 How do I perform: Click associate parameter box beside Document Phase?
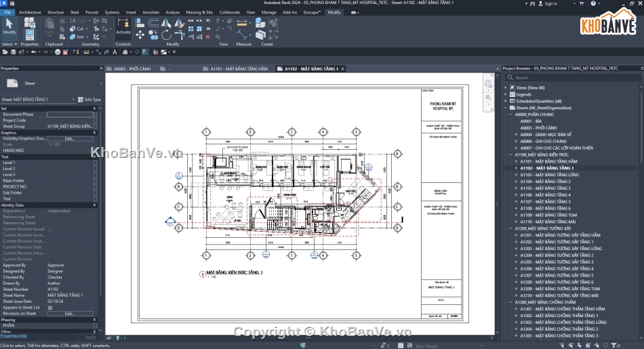coord(96,115)
